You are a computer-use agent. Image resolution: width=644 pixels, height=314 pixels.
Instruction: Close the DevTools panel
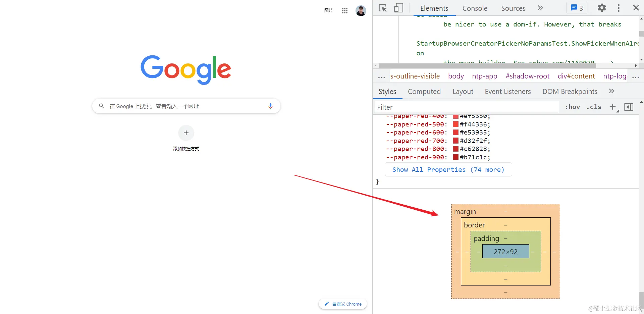coord(636,8)
